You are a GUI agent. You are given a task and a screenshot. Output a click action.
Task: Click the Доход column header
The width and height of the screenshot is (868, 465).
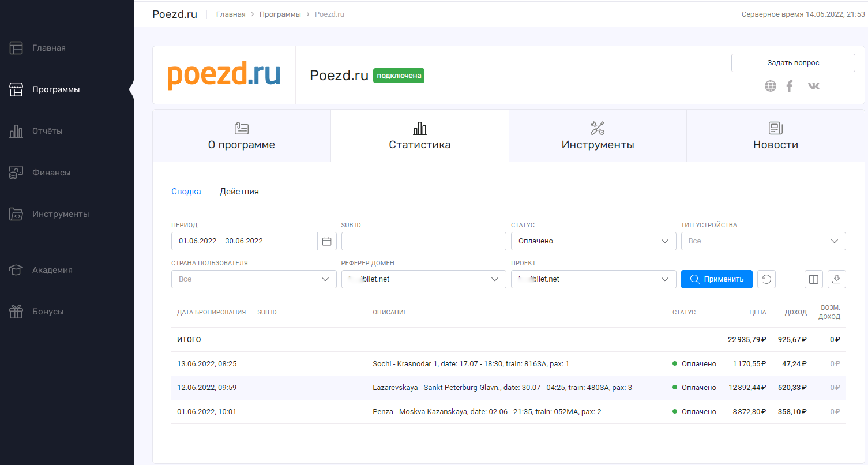[x=796, y=312]
